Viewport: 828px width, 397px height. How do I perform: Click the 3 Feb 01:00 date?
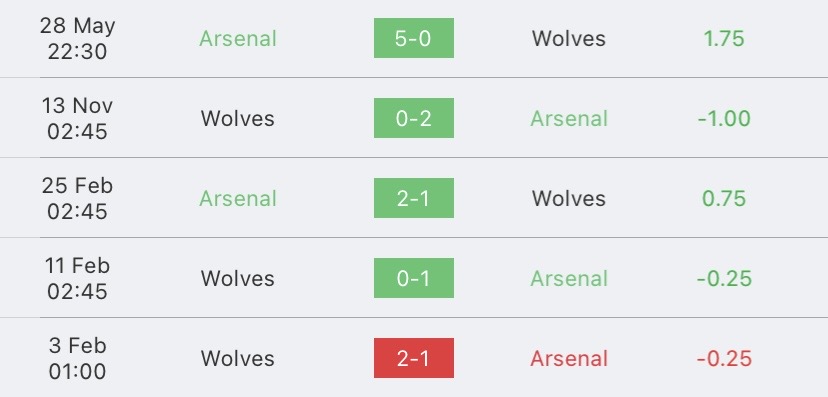click(x=78, y=358)
